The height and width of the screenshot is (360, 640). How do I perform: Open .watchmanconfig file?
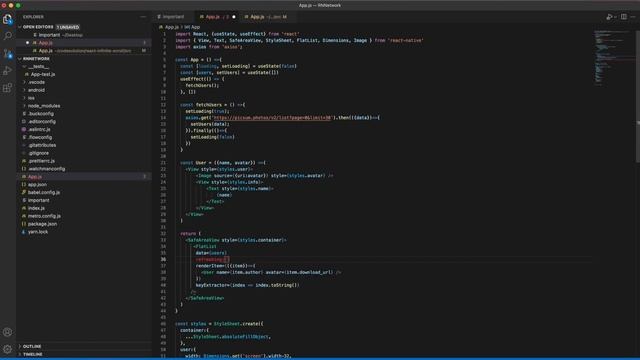pyautogui.click(x=46, y=169)
